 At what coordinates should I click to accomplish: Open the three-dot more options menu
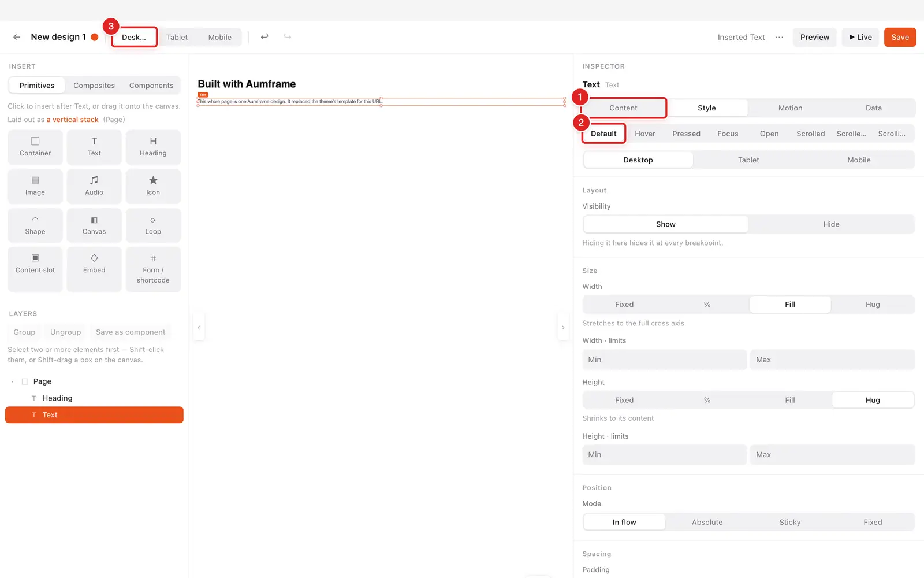(779, 37)
